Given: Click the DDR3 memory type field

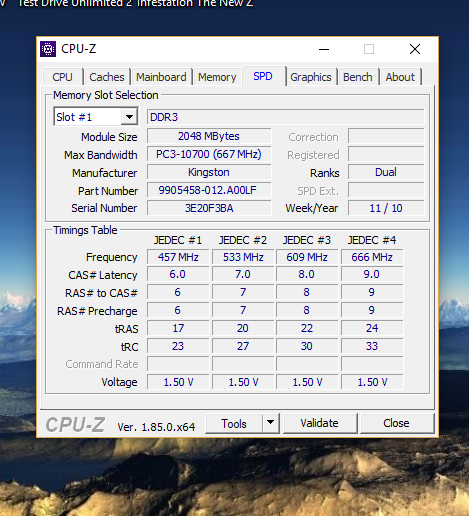Looking at the screenshot, I should [286, 117].
